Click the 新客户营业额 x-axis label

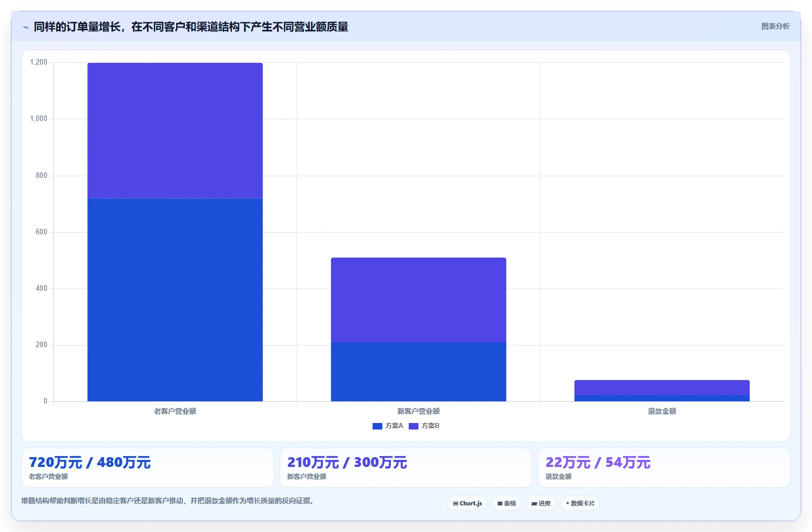[x=418, y=411]
